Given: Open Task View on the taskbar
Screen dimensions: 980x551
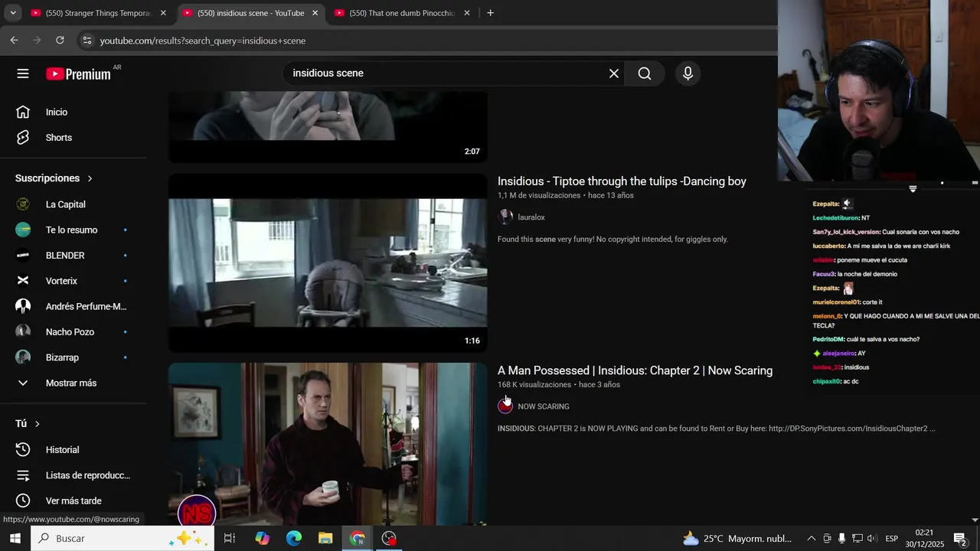Looking at the screenshot, I should click(x=229, y=539).
